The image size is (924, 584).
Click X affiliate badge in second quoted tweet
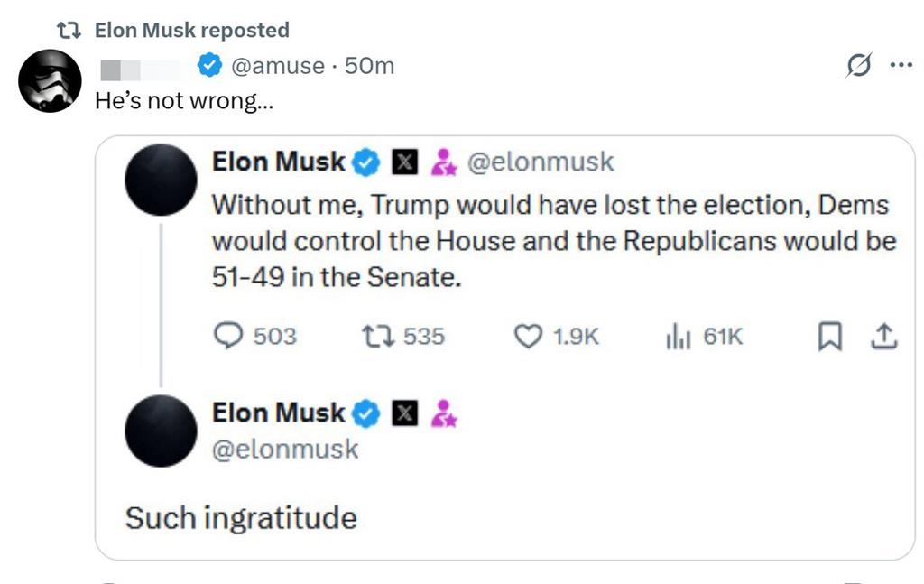405,413
